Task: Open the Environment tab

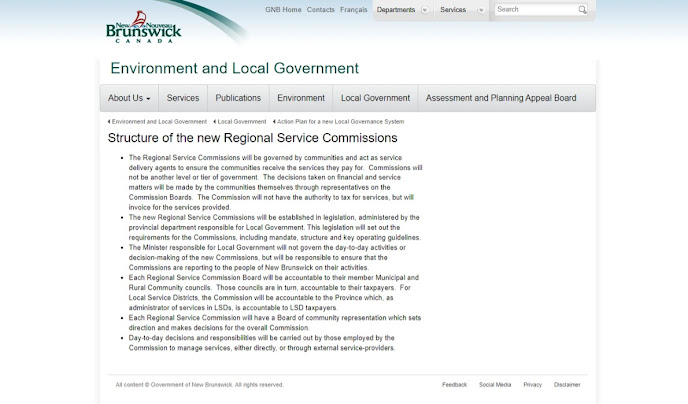Action: (301, 98)
